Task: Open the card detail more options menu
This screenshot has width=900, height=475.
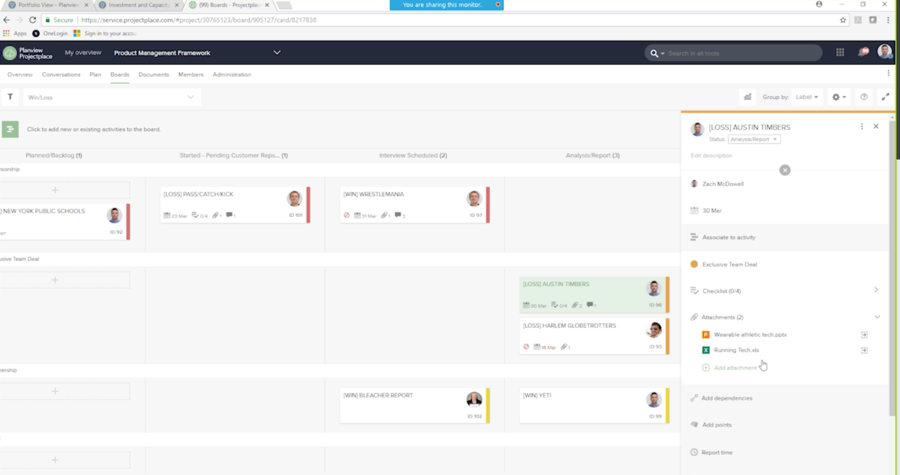Action: pyautogui.click(x=862, y=126)
